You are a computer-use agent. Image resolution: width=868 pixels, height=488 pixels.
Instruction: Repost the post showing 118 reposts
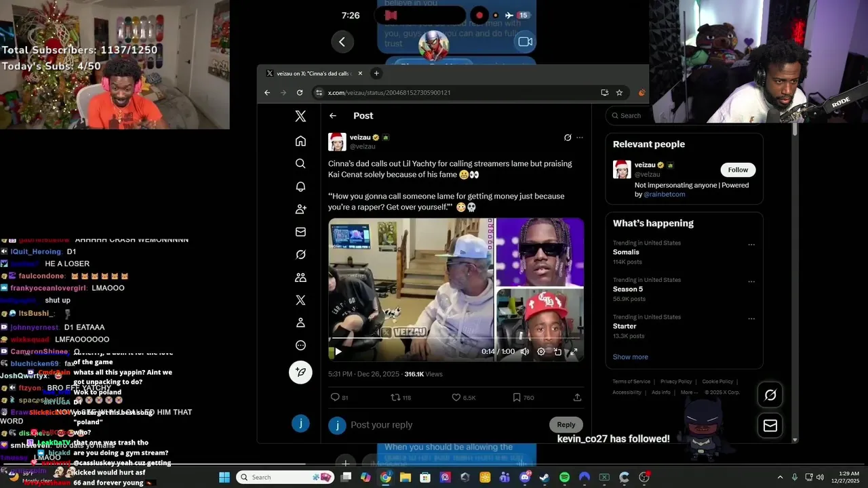coord(401,397)
